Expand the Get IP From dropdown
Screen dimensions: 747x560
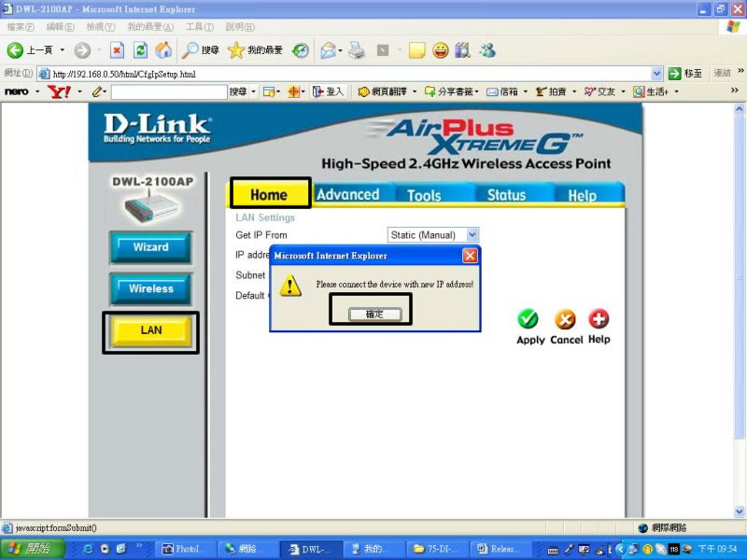[472, 235]
